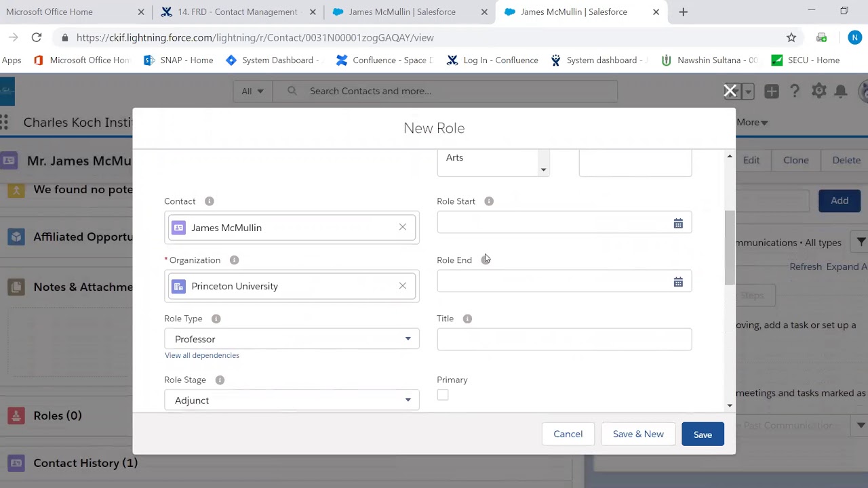Screen dimensions: 868x488
Task: Close the New Role dialog with X
Action: 730,91
